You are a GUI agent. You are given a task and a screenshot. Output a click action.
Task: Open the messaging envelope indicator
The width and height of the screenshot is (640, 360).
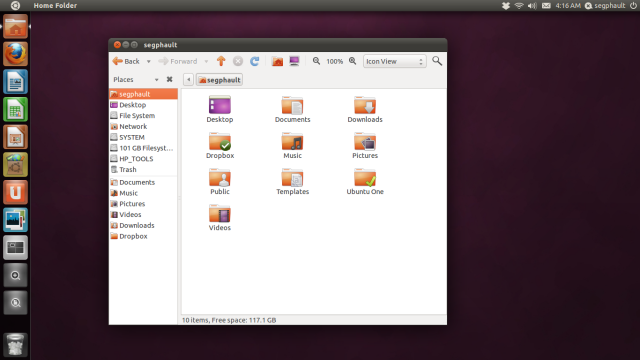[546, 6]
